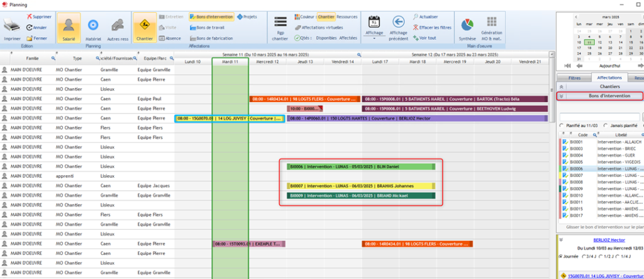Select the Chantier affectation type

pos(145,28)
